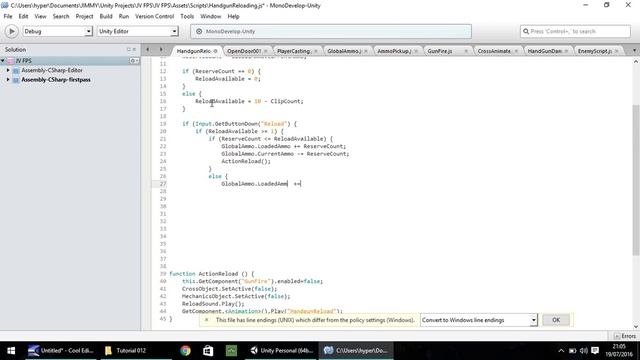Select the Assembly-CSharp-firstpass tree item
This screenshot has width=640, height=360.
click(x=56, y=80)
